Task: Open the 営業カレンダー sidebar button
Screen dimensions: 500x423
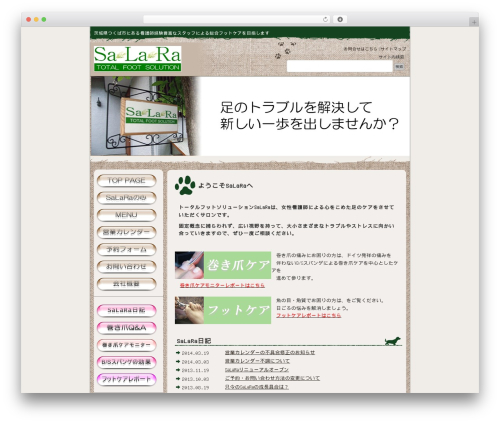Action: [126, 232]
